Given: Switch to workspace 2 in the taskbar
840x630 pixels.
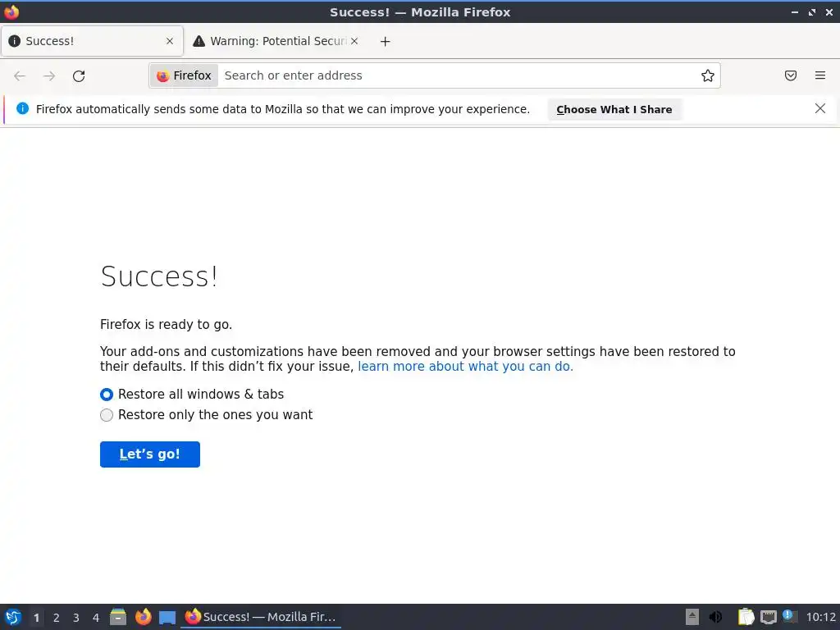Looking at the screenshot, I should pyautogui.click(x=57, y=618).
